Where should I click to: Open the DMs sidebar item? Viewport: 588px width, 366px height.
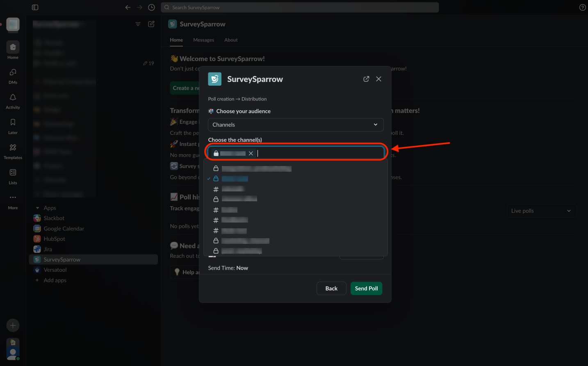coord(13,76)
